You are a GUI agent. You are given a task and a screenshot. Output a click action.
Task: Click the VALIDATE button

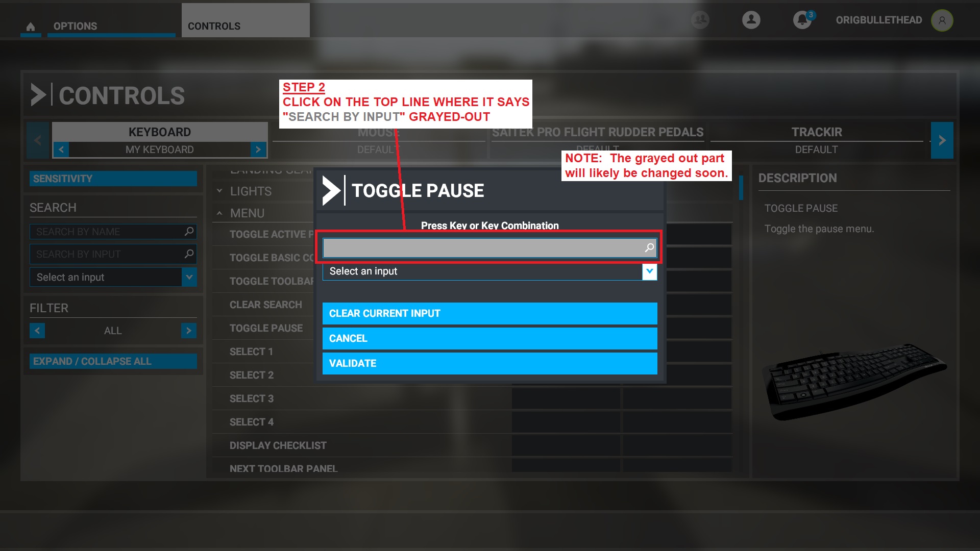(x=489, y=363)
